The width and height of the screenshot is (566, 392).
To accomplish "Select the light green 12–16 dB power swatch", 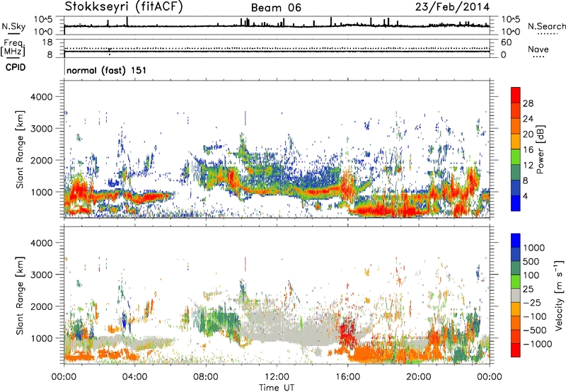I will point(516,157).
